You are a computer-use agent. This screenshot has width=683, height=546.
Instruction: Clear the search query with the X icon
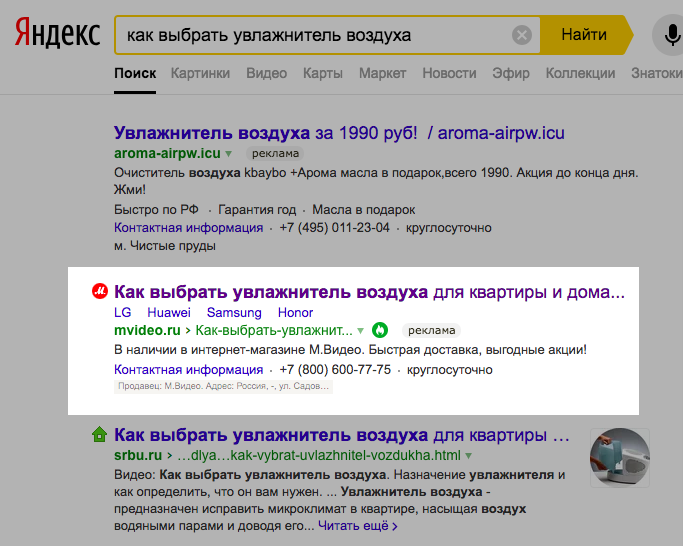(521, 35)
